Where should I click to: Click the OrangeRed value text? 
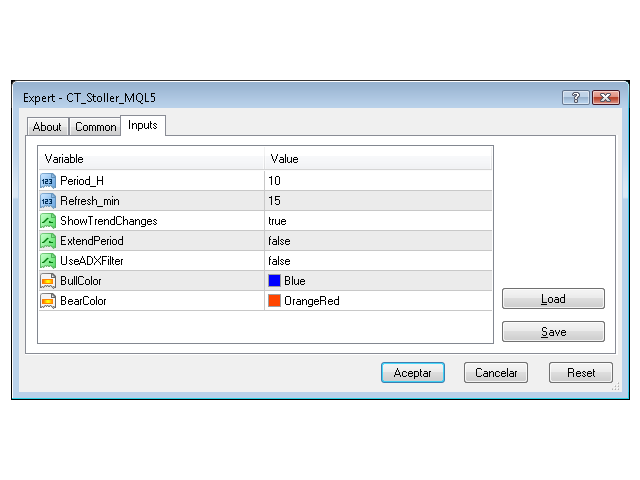pyautogui.click(x=312, y=301)
